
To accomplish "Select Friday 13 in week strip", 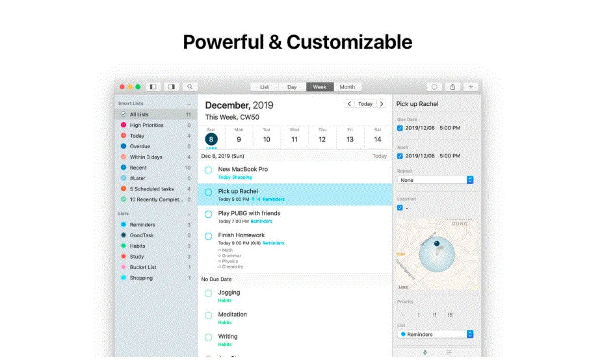I will coord(350,139).
